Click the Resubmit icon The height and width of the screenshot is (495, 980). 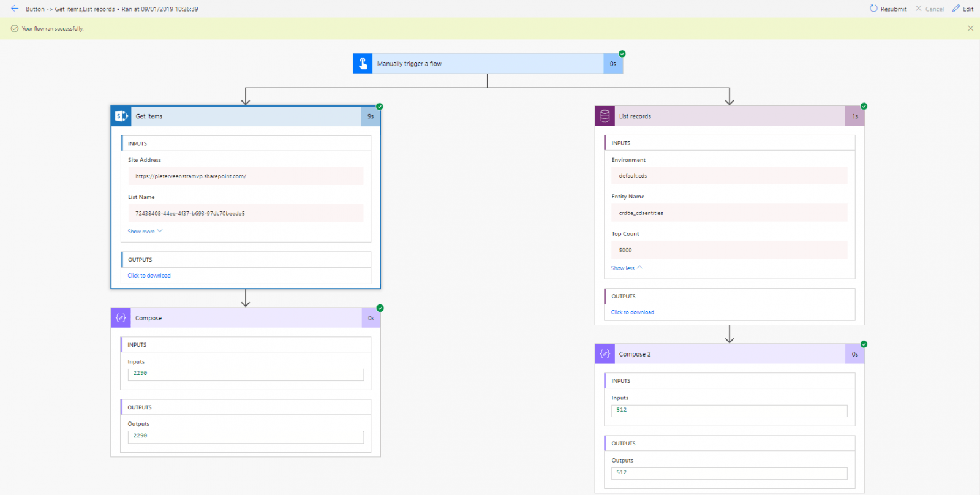[873, 9]
